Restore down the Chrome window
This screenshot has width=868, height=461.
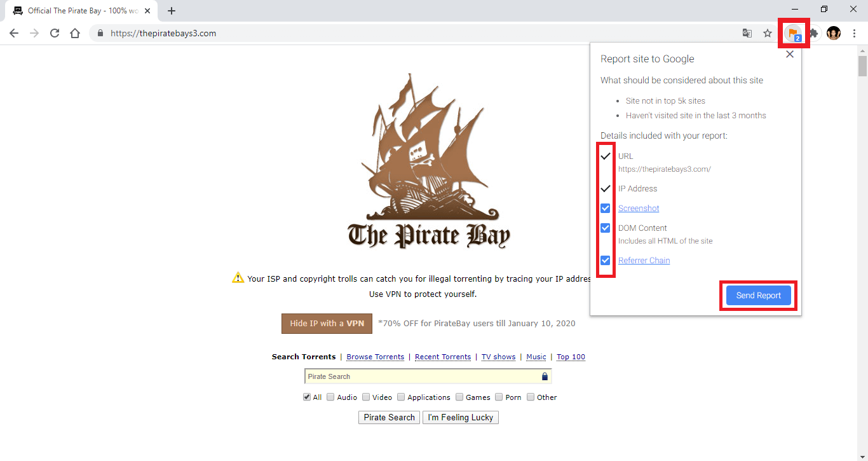(824, 9)
